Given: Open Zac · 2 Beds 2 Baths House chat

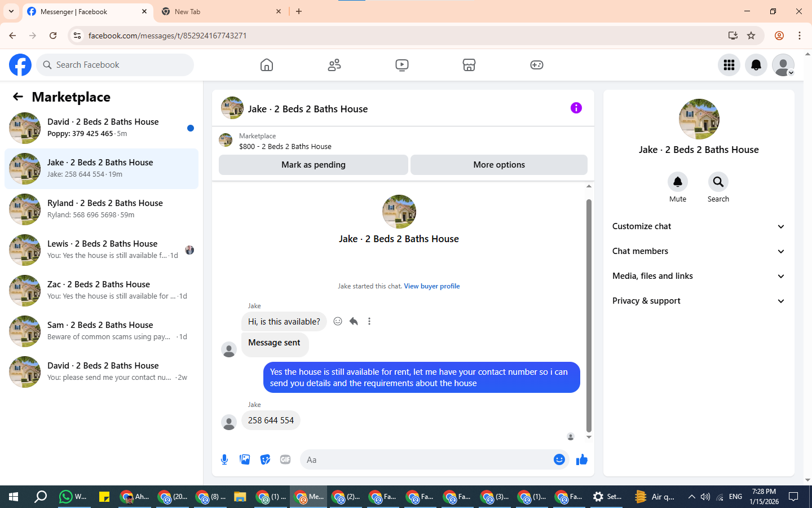Looking at the screenshot, I should tap(101, 291).
